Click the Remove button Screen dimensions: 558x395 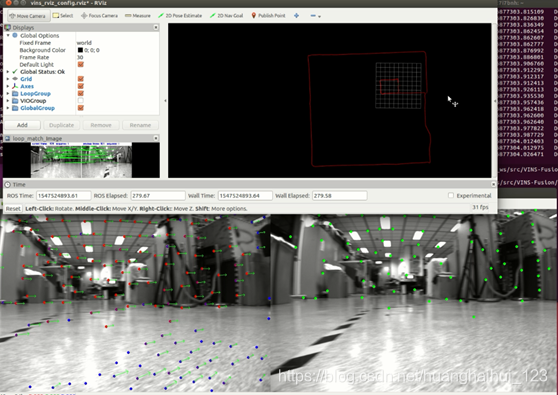(101, 125)
